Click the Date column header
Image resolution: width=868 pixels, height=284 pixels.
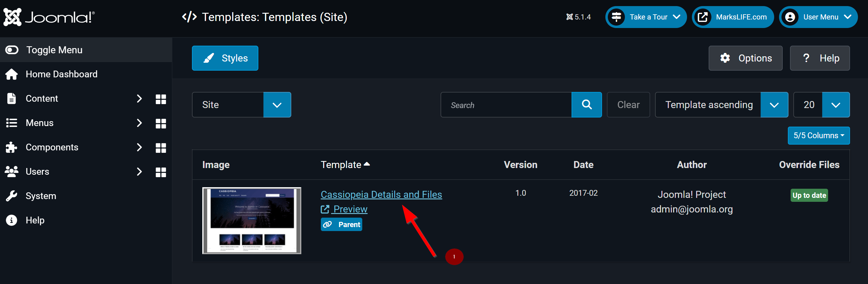tap(583, 165)
